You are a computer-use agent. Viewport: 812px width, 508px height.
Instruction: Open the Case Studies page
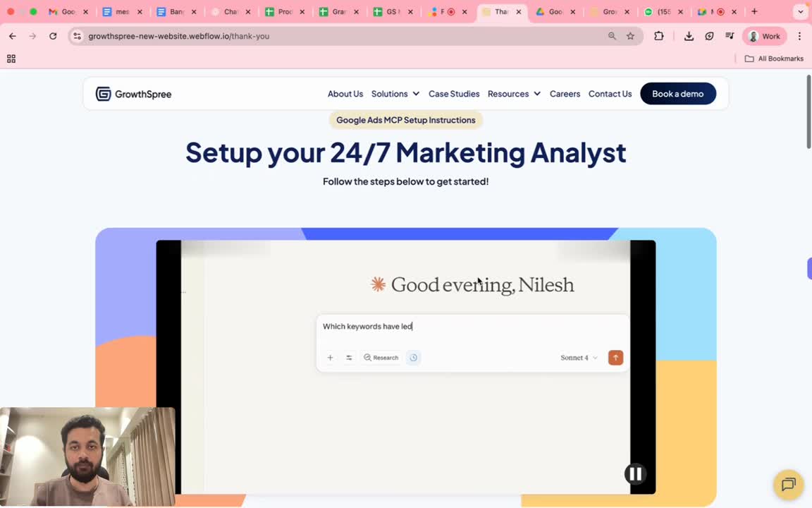coord(454,94)
